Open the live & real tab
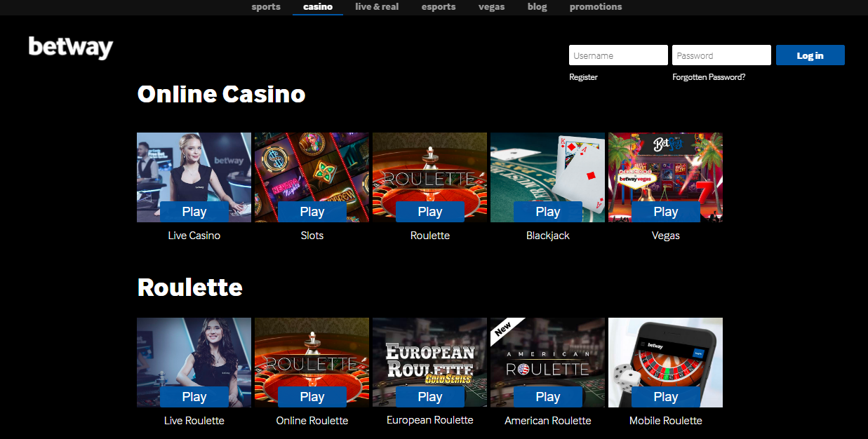The height and width of the screenshot is (439, 868). (377, 7)
